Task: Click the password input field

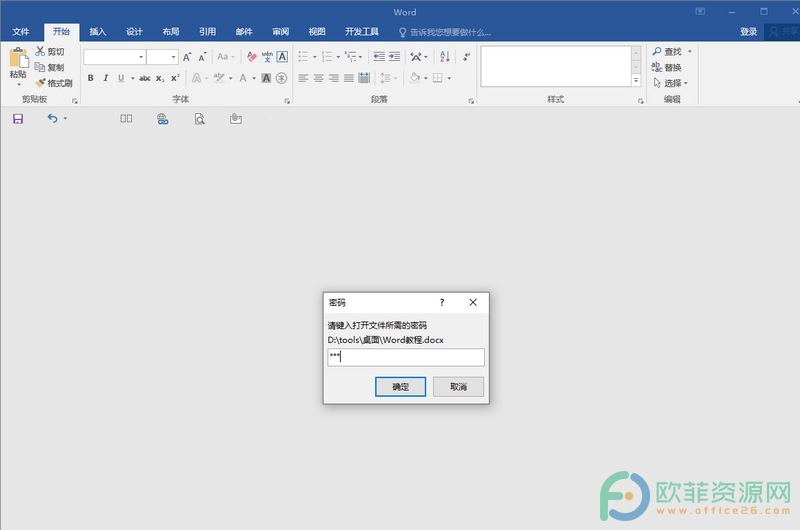Action: [x=406, y=357]
